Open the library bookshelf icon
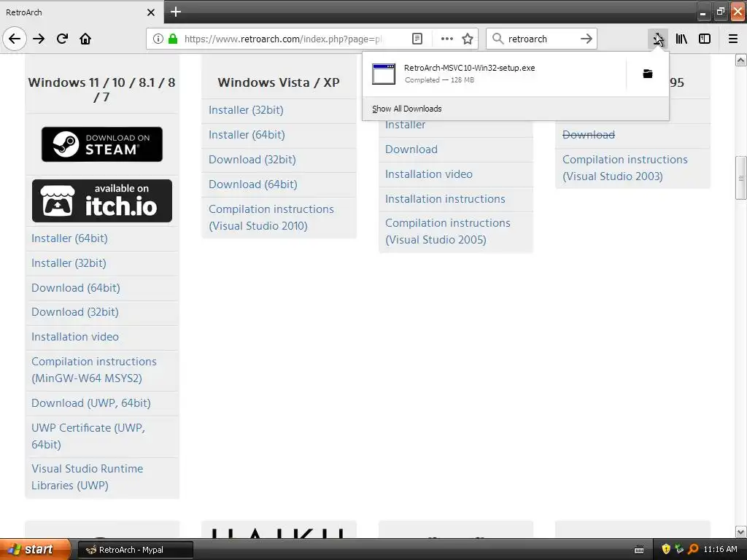 681,39
